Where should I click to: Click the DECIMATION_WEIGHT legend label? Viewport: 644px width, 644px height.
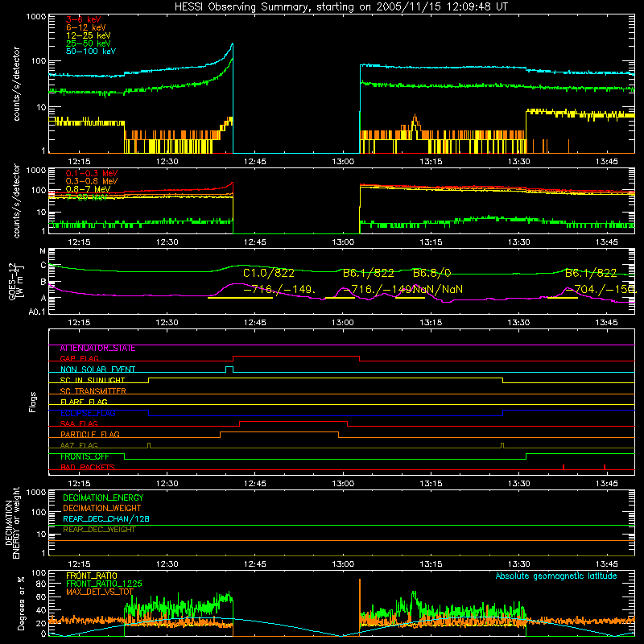click(102, 509)
